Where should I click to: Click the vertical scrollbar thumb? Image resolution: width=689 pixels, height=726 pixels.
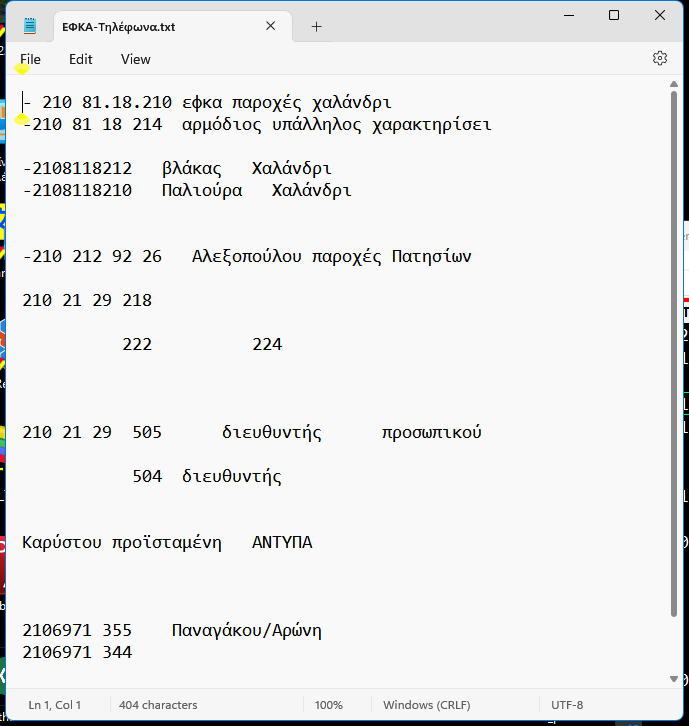pos(674,354)
